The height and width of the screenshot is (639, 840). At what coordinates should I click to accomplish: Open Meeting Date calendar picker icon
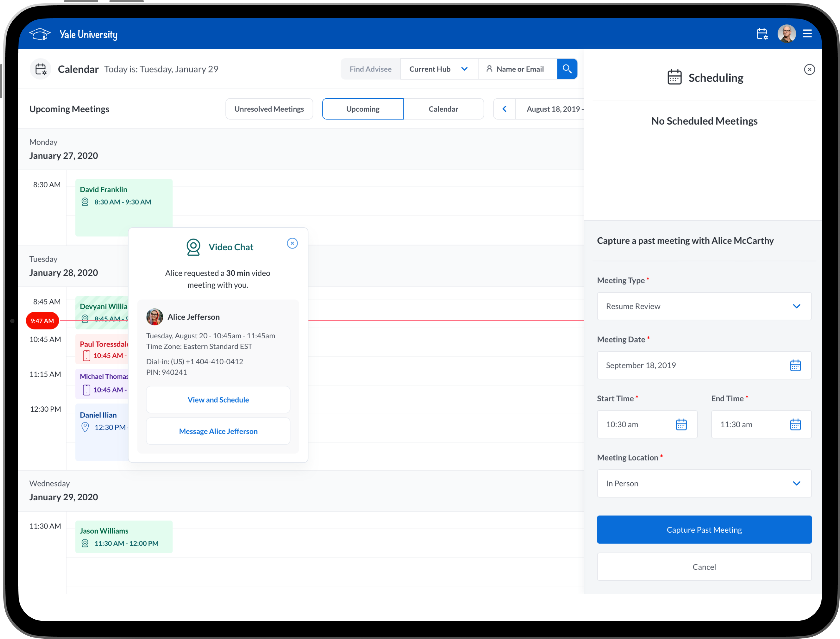point(795,365)
